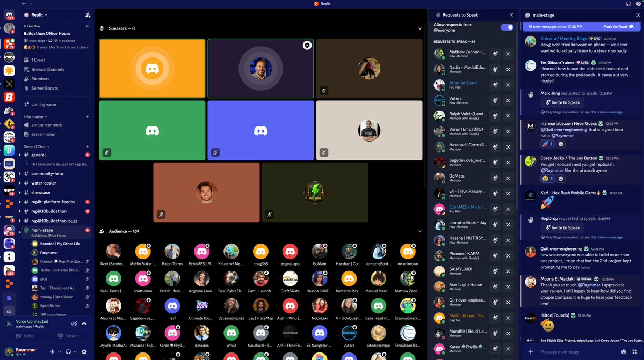This screenshot has width=644, height=360.
Task: Dismiss Ace | Light House speak request
Action: tap(508, 286)
